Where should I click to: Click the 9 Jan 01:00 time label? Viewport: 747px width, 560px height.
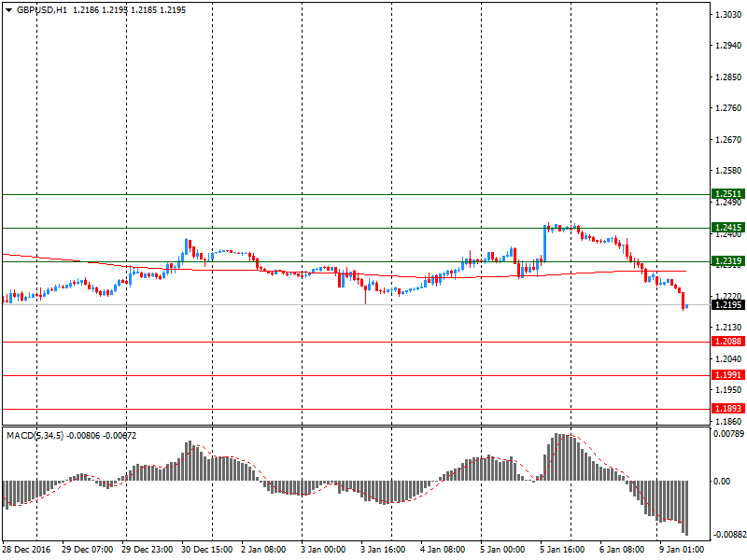[x=682, y=550]
